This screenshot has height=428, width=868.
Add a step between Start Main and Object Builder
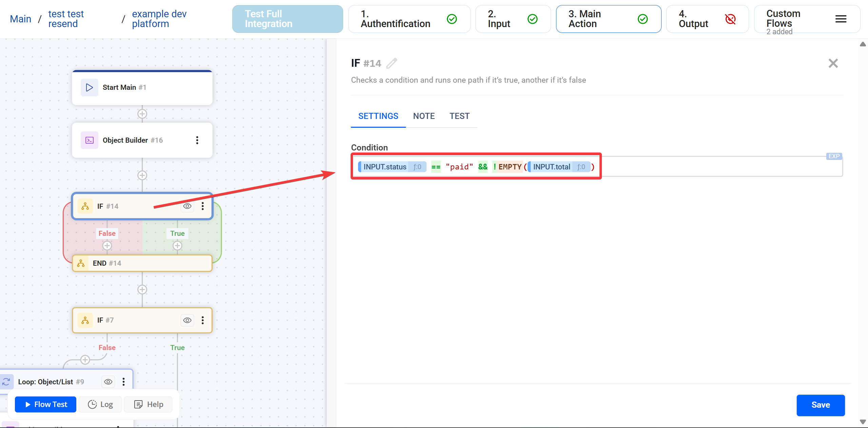click(x=142, y=114)
